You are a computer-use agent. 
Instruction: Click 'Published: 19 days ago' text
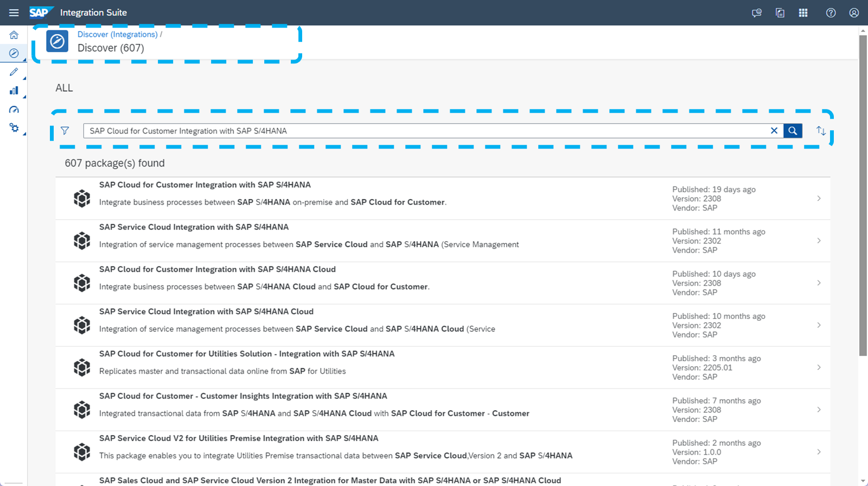[714, 189]
